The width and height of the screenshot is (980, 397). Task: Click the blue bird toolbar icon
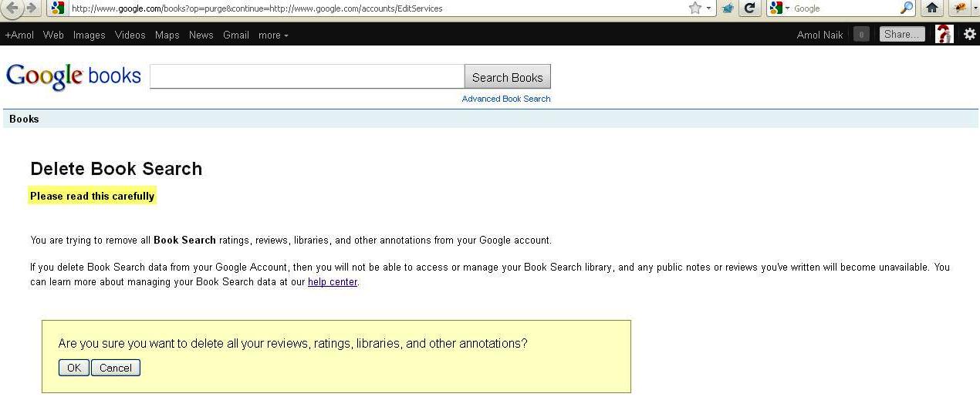(x=727, y=8)
